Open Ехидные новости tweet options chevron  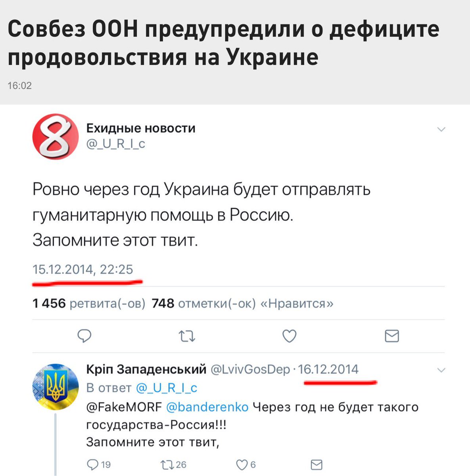(441, 129)
